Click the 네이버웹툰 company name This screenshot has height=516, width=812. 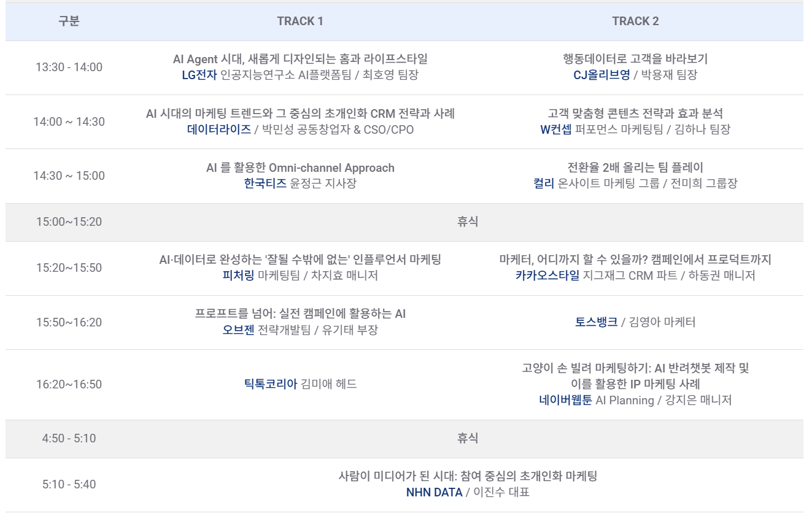(566, 400)
